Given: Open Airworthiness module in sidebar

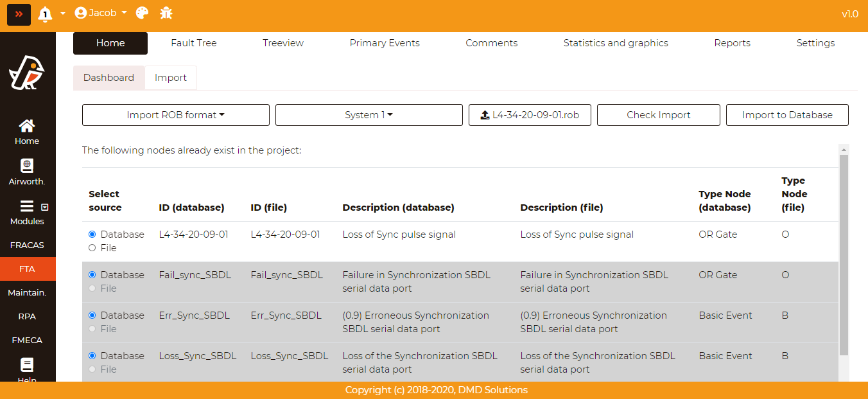Looking at the screenshot, I should [x=27, y=172].
